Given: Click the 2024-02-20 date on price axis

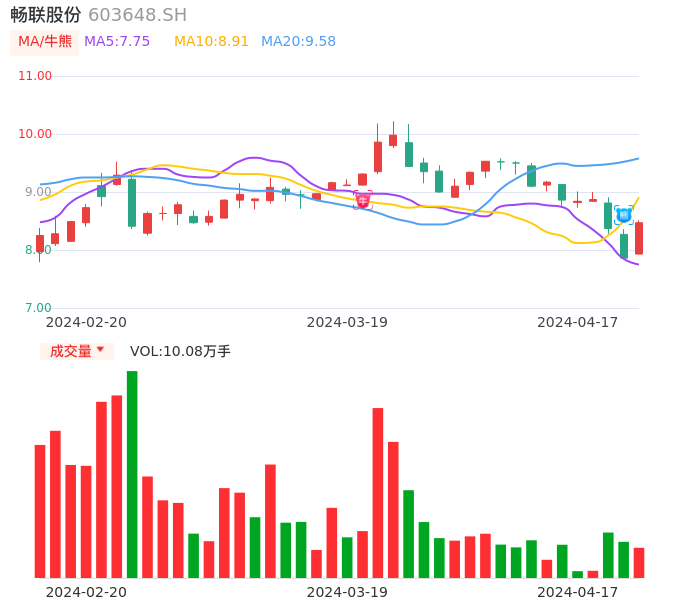Looking at the screenshot, I should click(x=86, y=322).
